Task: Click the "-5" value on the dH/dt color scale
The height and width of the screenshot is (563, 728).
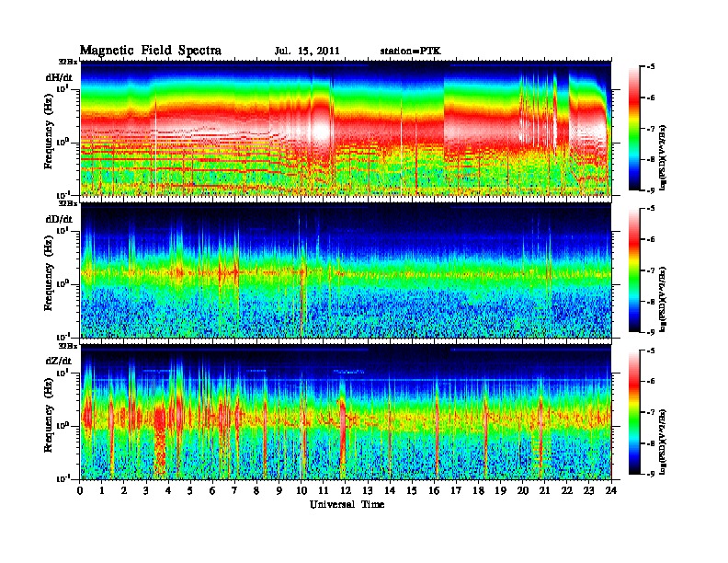Action: (651, 66)
